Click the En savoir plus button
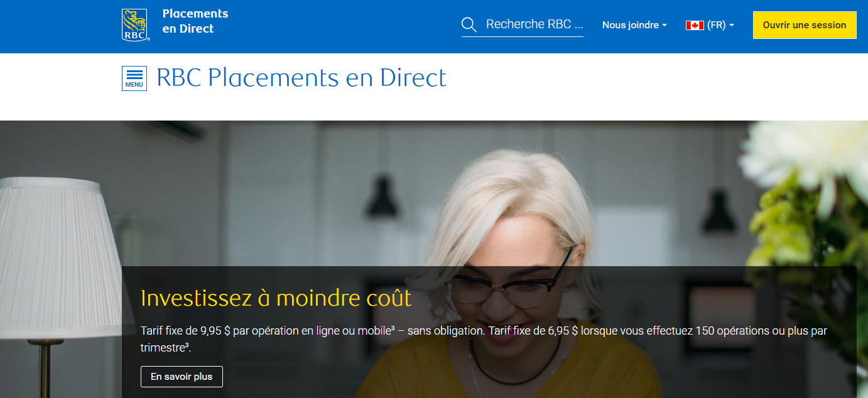The width and height of the screenshot is (868, 398). click(182, 377)
